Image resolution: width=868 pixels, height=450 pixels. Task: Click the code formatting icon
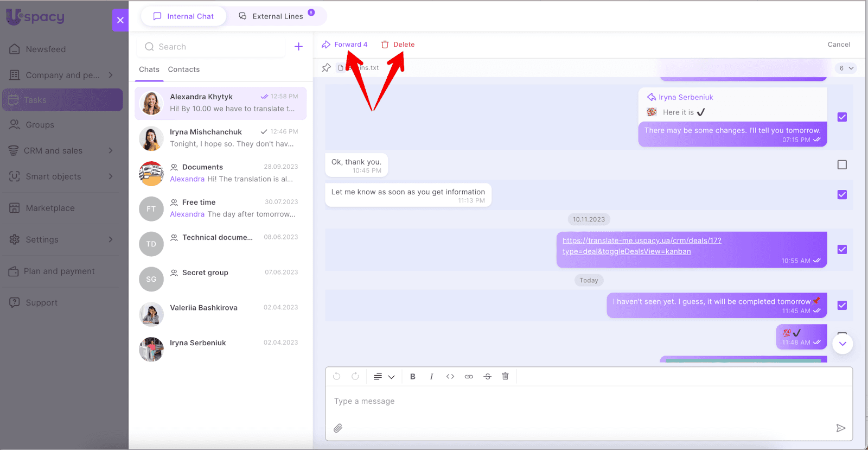[x=450, y=377]
